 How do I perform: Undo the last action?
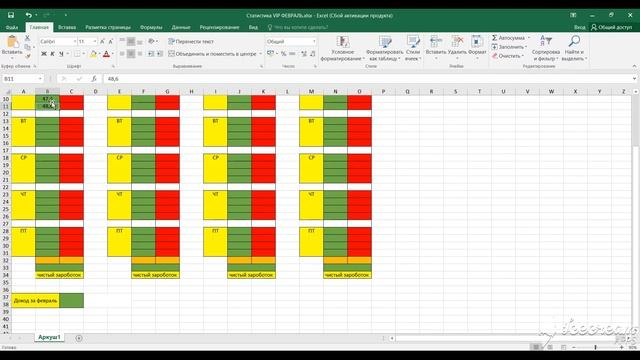point(29,15)
